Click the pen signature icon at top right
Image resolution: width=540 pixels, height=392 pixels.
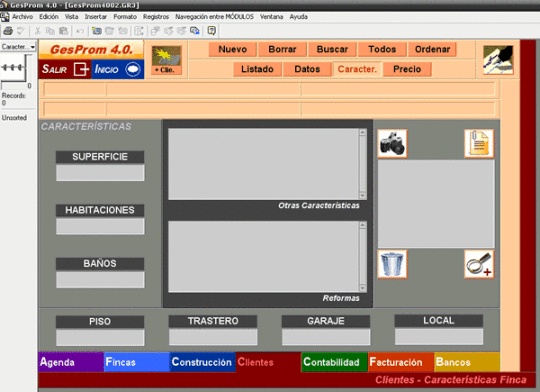498,60
